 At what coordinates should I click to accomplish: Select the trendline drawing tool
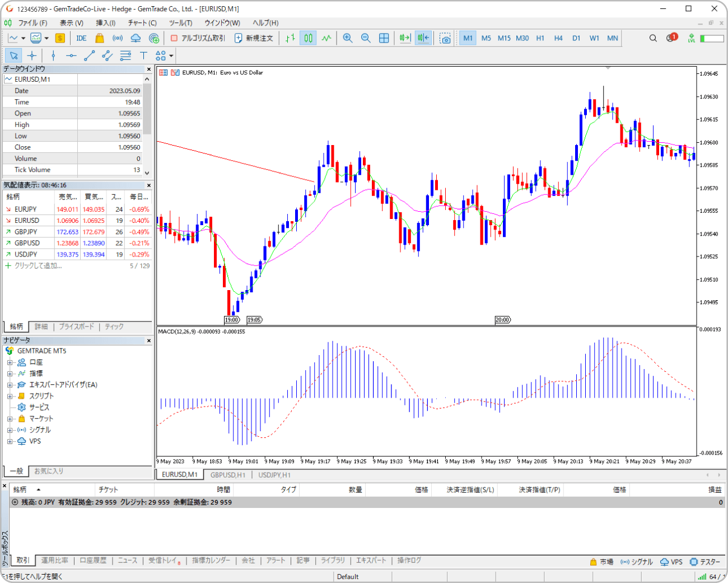point(89,55)
